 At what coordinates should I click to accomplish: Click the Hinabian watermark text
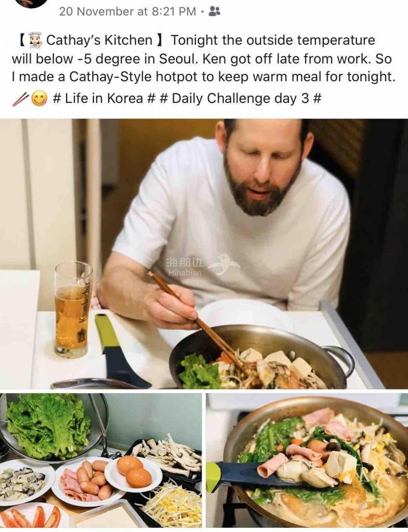click(x=185, y=267)
